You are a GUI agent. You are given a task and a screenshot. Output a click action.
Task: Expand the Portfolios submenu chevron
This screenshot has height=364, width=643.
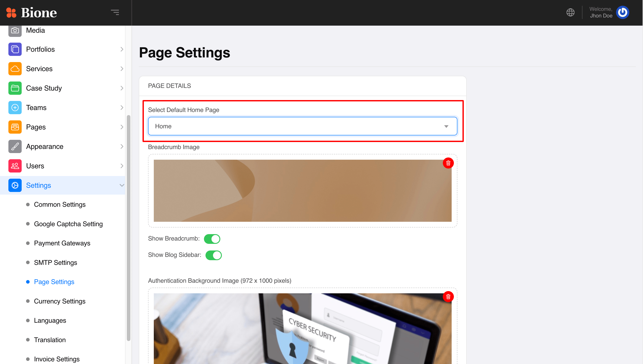[x=122, y=49]
